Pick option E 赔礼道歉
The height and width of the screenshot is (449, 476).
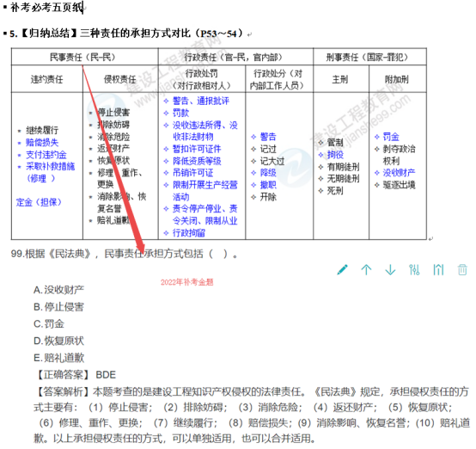coord(58,358)
